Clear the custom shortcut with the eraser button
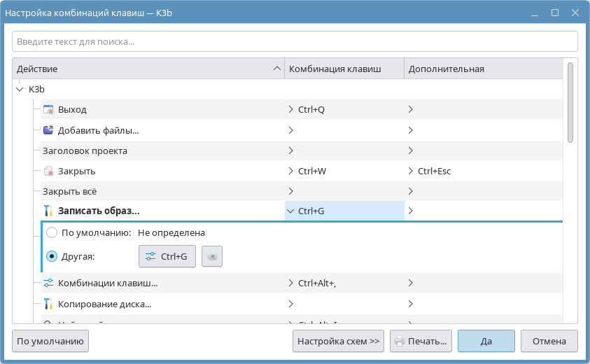590x364 pixels. [x=212, y=257]
